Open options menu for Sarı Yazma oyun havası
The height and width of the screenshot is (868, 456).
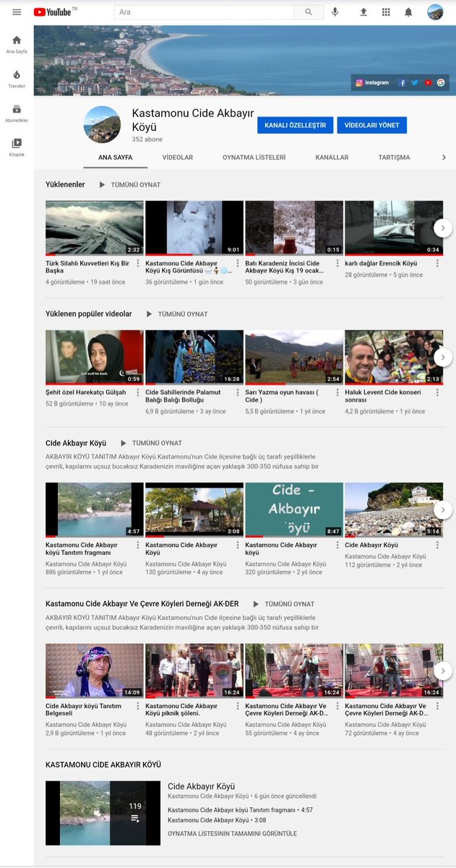click(x=337, y=393)
